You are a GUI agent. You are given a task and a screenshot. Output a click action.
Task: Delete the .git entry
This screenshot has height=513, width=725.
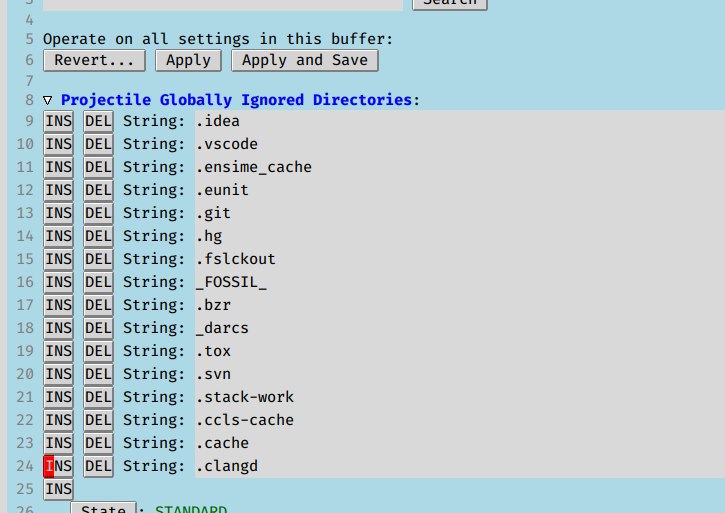coord(98,214)
